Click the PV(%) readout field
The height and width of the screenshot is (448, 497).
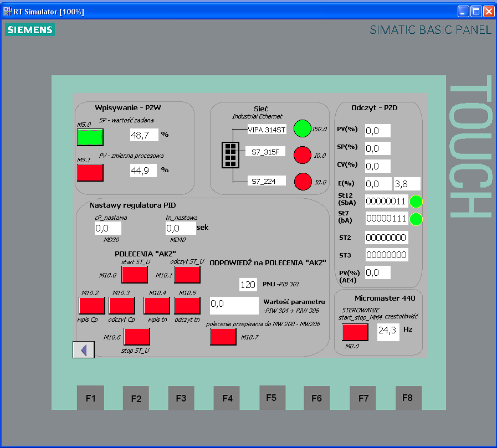pos(377,131)
